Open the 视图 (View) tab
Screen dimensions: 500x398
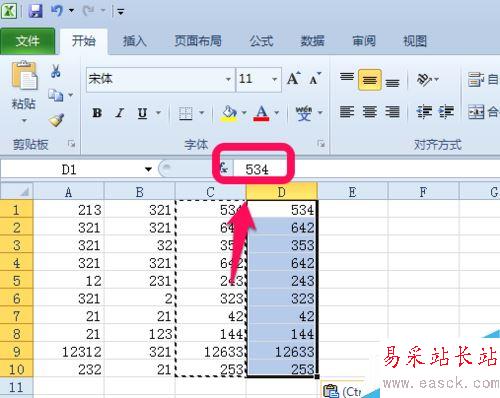click(x=415, y=41)
